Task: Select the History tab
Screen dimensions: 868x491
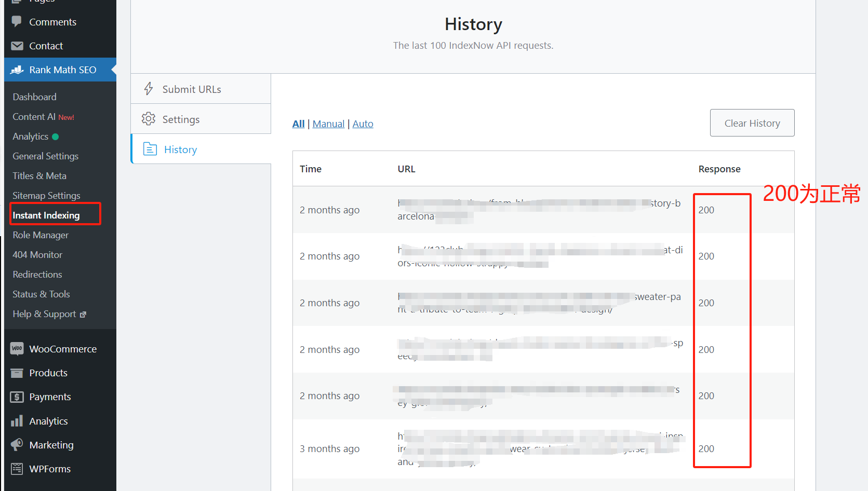Action: pyautogui.click(x=180, y=149)
